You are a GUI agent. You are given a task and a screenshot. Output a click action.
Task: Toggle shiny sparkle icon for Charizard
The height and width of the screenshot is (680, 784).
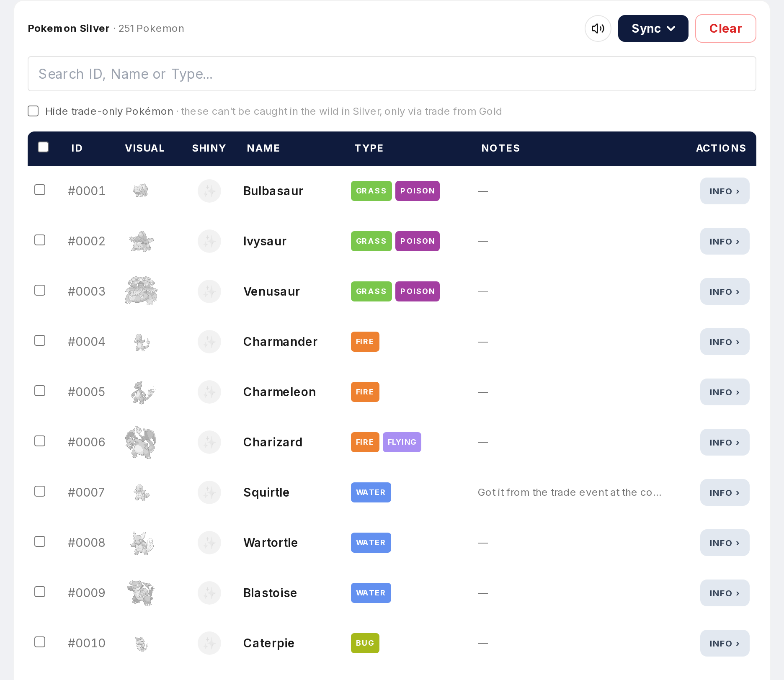click(209, 442)
